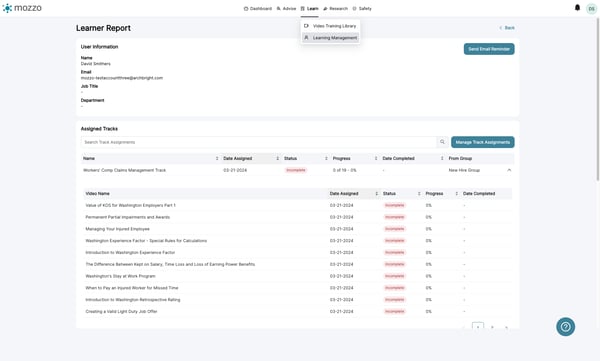Click video Introduction to Washington Experience Factor
600x361 pixels.
point(130,253)
